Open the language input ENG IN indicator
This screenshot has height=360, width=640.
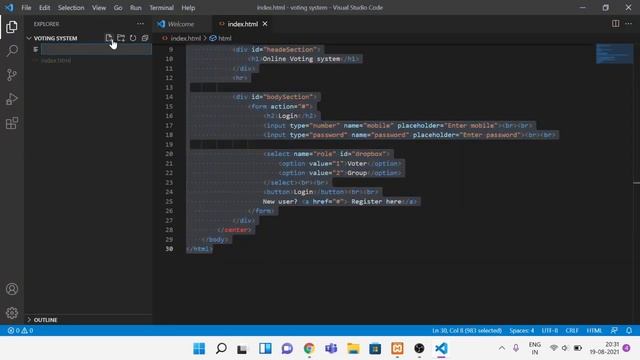535,348
